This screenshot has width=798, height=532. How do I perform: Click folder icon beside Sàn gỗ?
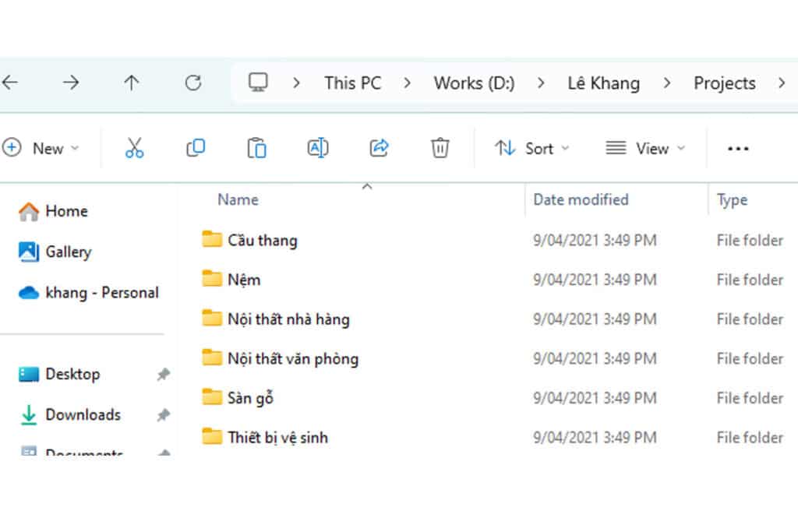click(x=212, y=396)
